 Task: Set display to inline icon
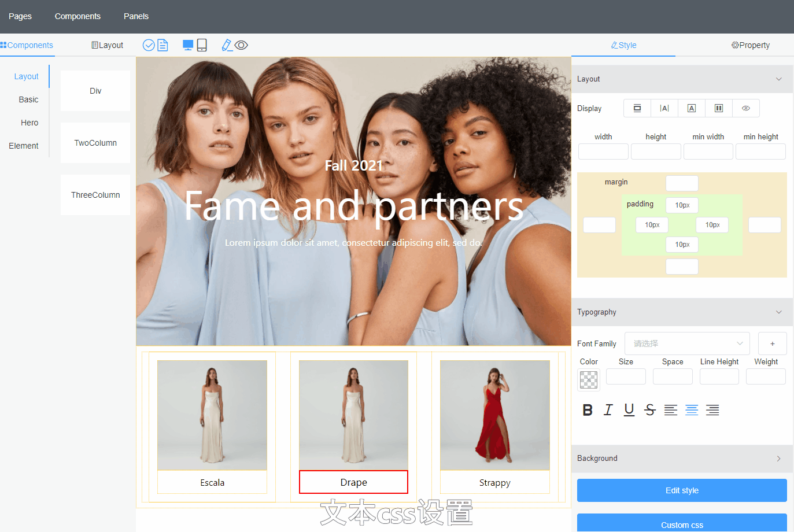coord(664,108)
